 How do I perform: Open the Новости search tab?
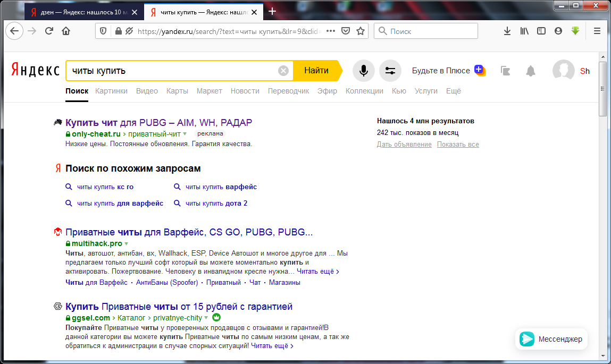[x=245, y=91]
